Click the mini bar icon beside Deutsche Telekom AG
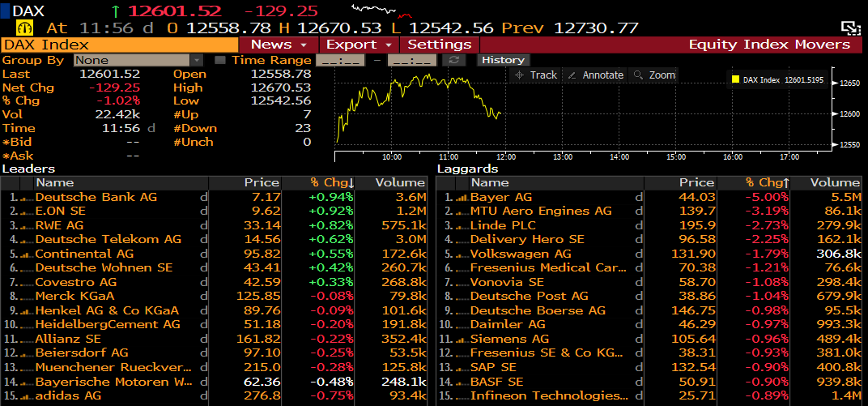Viewport: 868px width, 406px height. click(x=26, y=240)
